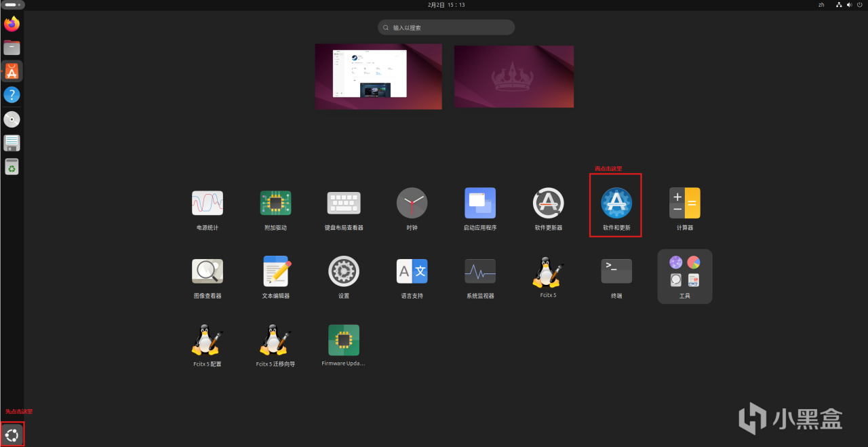This screenshot has height=447, width=868.
Task: Click the Ubuntu Show Applications button
Action: pyautogui.click(x=12, y=434)
